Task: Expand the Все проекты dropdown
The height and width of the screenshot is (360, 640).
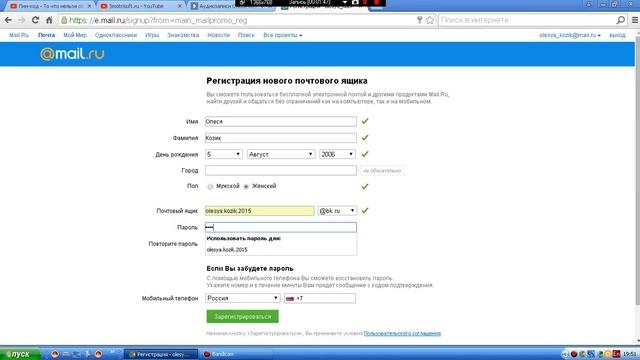Action: pos(282,35)
